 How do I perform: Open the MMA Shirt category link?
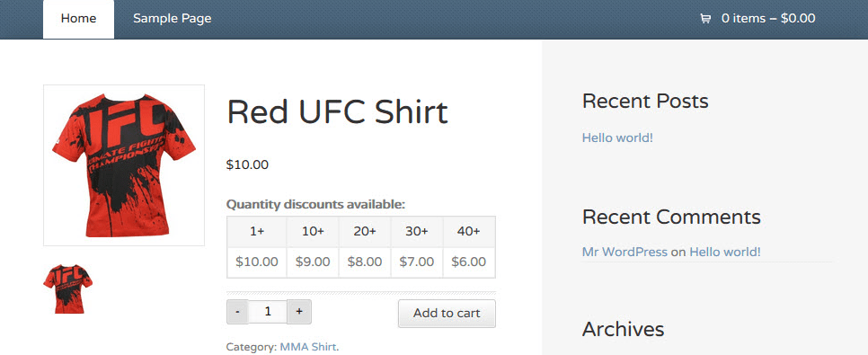coord(308,347)
